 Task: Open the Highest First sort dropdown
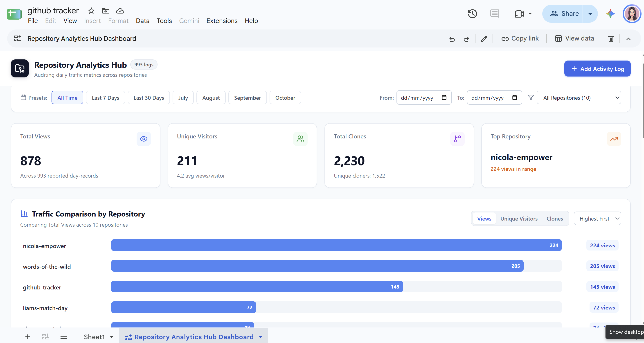[597, 219]
